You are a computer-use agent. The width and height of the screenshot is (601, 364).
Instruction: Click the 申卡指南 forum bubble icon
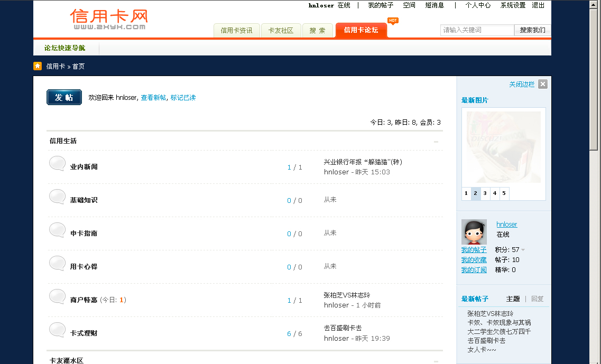click(x=58, y=230)
